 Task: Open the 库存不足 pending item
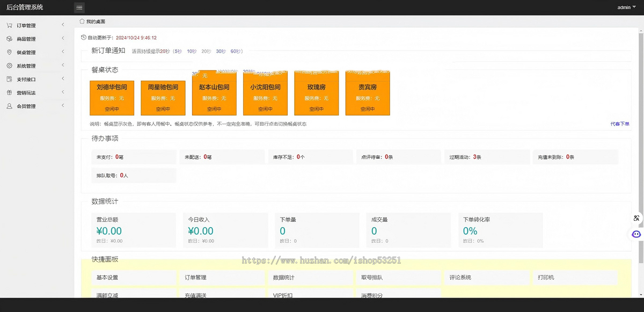311,157
